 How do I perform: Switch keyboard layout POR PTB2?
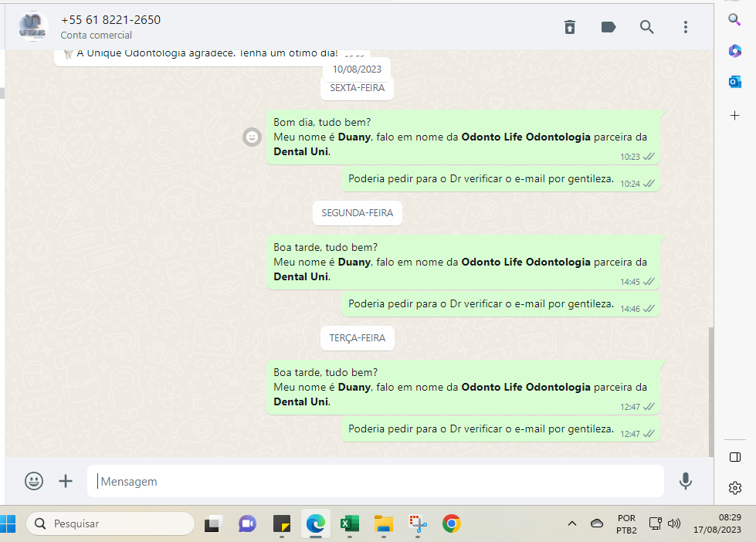[x=626, y=524]
